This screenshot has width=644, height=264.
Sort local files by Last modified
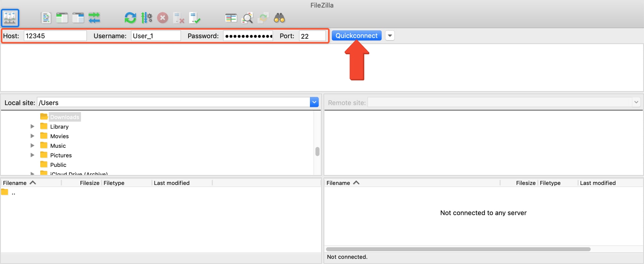pos(172,183)
